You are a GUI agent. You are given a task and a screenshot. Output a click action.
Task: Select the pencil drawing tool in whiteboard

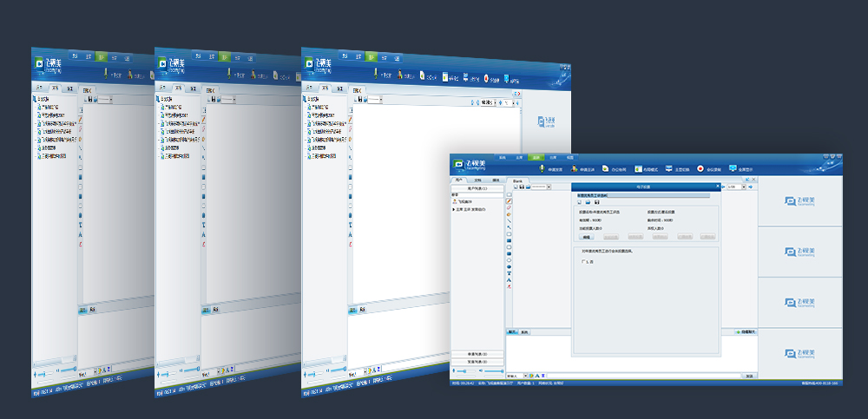(510, 201)
